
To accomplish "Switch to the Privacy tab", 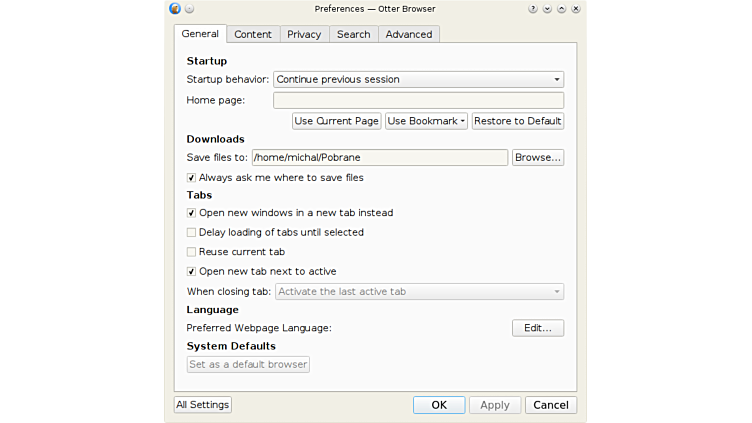I will coord(304,34).
